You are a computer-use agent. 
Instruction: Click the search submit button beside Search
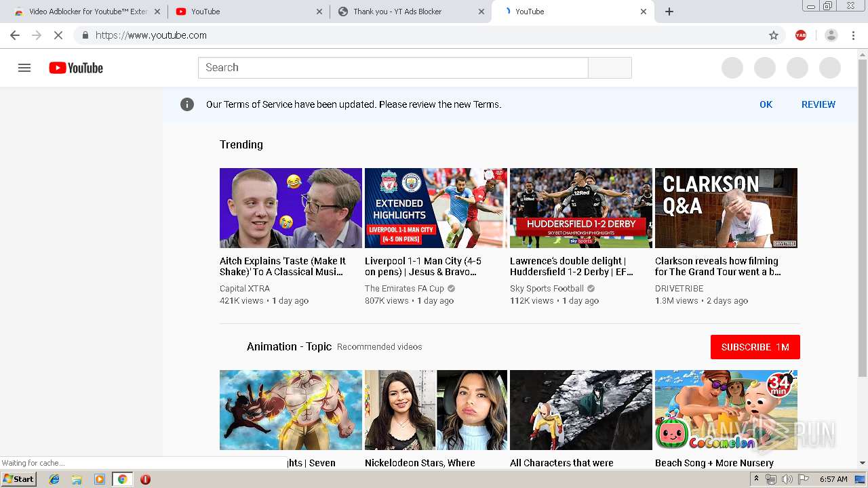(610, 68)
